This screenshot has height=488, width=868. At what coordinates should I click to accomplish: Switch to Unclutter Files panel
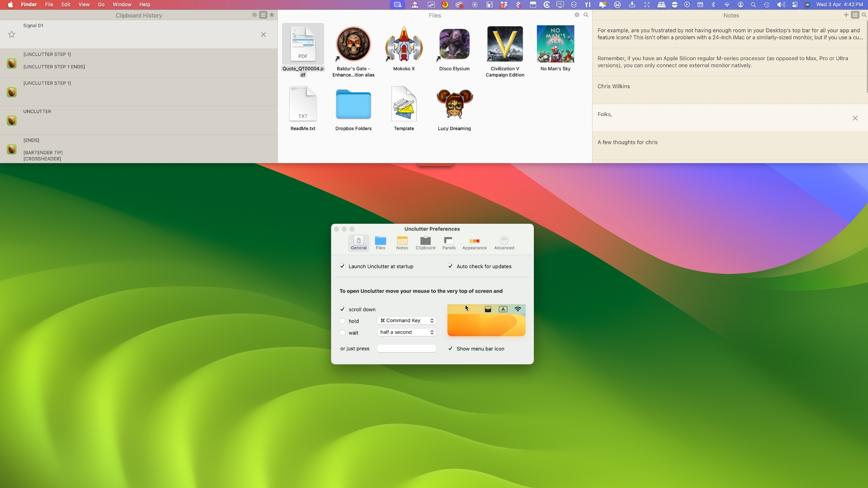click(x=380, y=243)
